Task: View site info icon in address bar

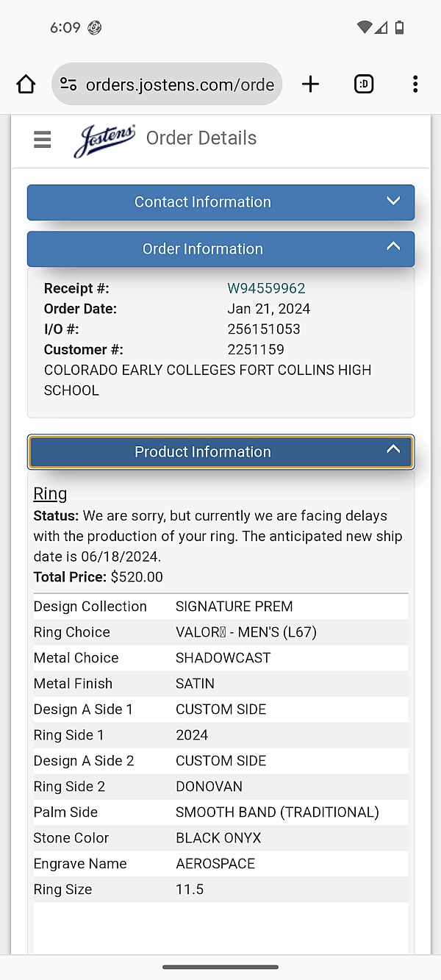Action: click(68, 85)
